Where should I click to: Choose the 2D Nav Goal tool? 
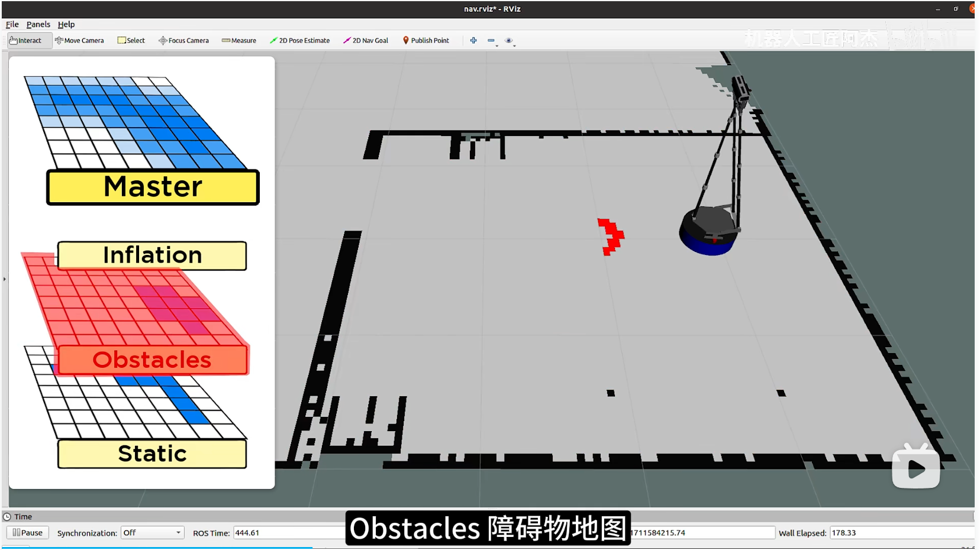366,41
